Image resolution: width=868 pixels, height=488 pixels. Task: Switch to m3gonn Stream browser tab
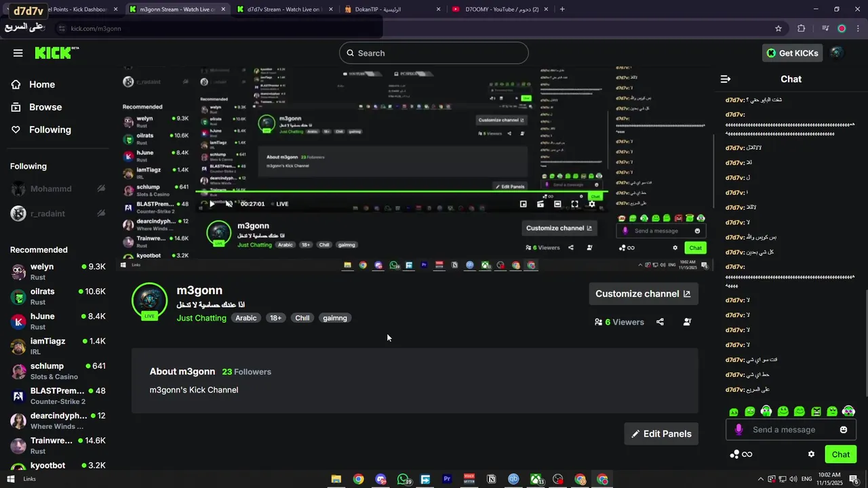click(x=178, y=9)
